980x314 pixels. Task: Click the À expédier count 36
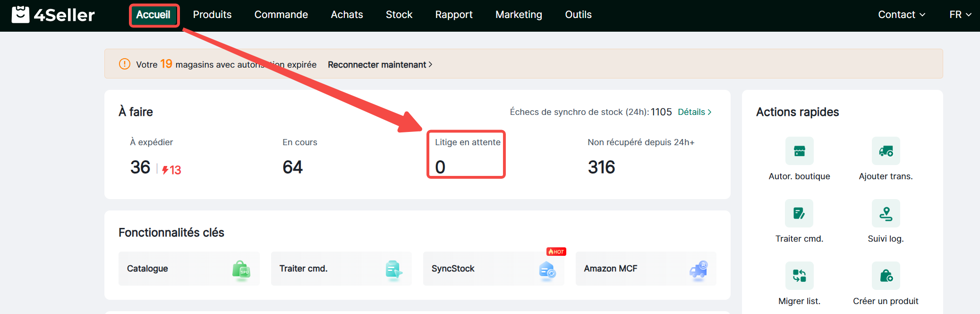(140, 167)
